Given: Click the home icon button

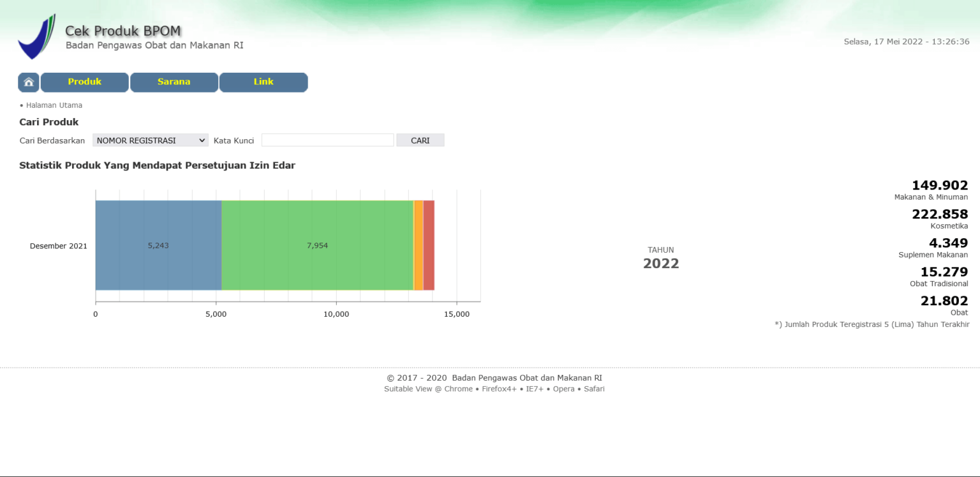Looking at the screenshot, I should pos(29,82).
